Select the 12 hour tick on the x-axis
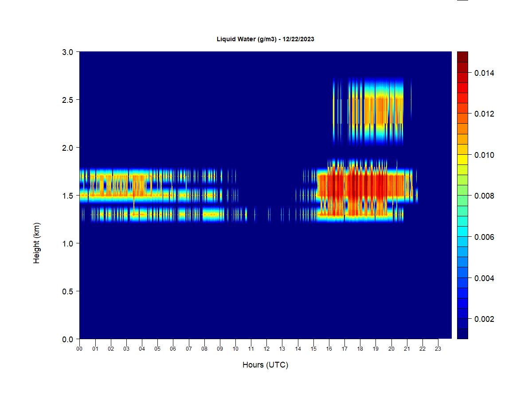Image resolution: width=532 pixels, height=399 pixels. tap(266, 348)
